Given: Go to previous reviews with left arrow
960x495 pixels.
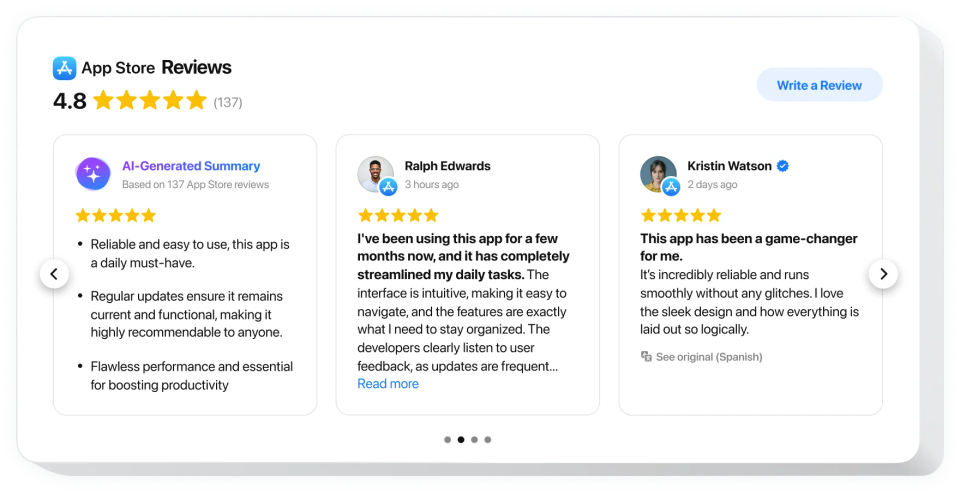Looking at the screenshot, I should click(54, 274).
